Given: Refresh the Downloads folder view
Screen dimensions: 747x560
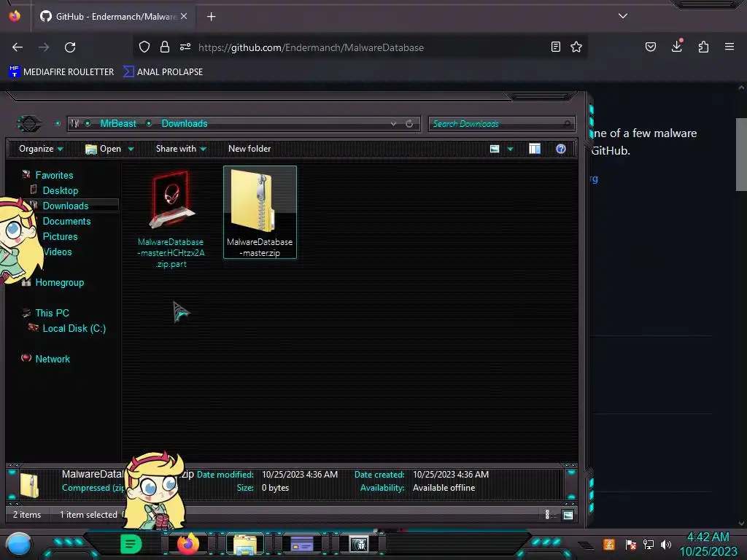Looking at the screenshot, I should [x=409, y=124].
